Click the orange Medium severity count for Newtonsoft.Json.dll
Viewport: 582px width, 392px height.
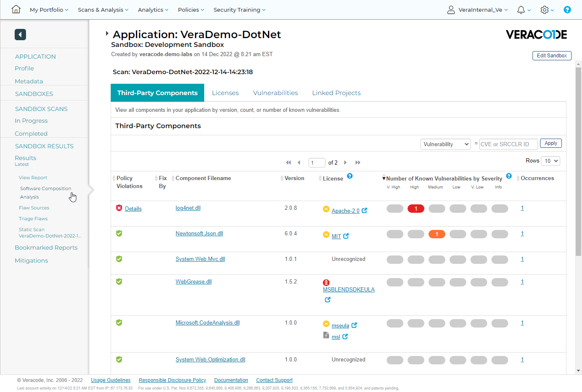pos(437,234)
